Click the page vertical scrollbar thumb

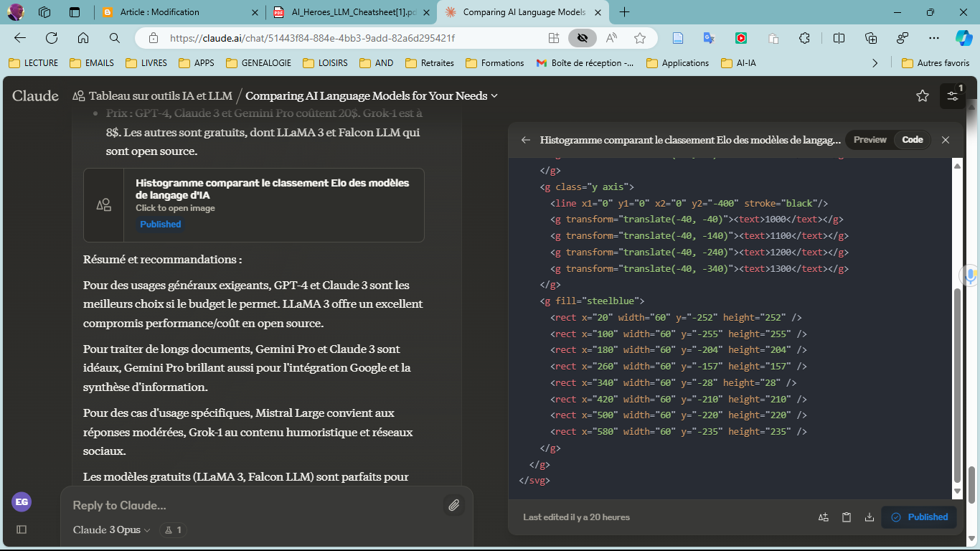[972, 484]
